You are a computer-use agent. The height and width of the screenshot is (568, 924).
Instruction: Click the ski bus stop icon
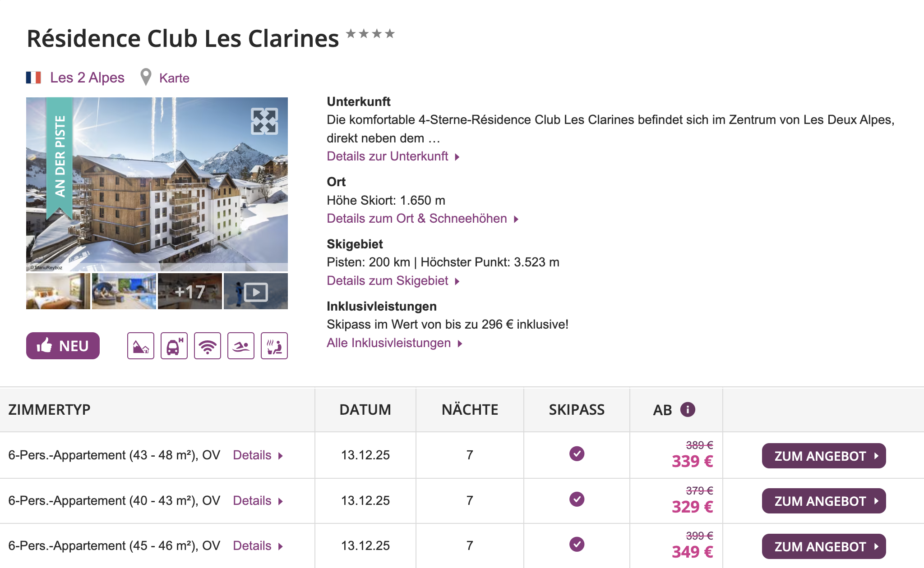pyautogui.click(x=174, y=346)
